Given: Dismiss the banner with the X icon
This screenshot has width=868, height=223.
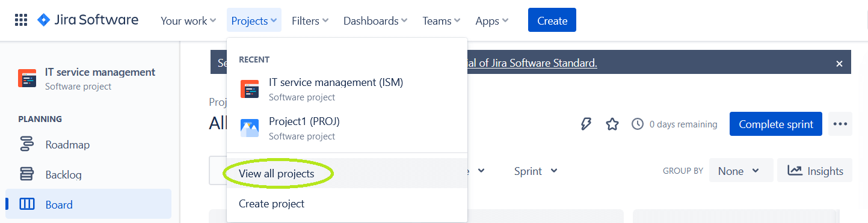Looking at the screenshot, I should 839,63.
